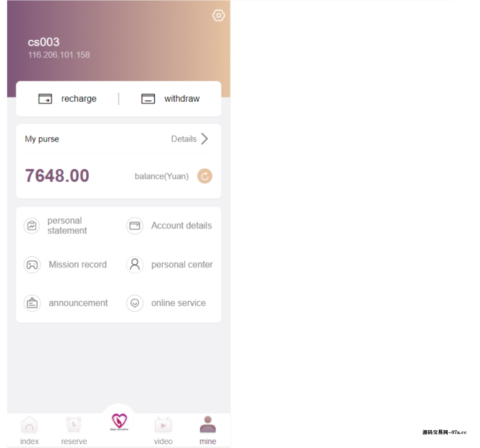480x448 pixels.
Task: Tap the recharge text button
Action: [x=79, y=99]
